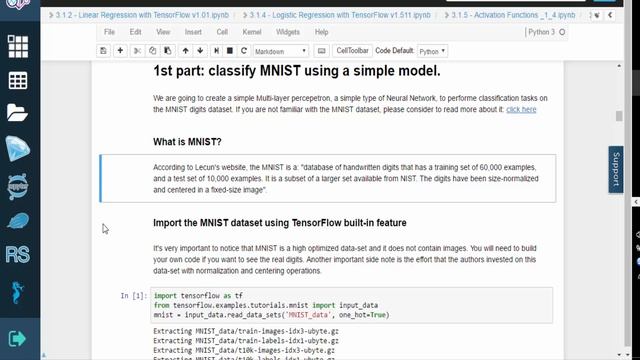Interrupt the kernel with the stop icon
This screenshot has height=360, width=640.
click(x=230, y=51)
